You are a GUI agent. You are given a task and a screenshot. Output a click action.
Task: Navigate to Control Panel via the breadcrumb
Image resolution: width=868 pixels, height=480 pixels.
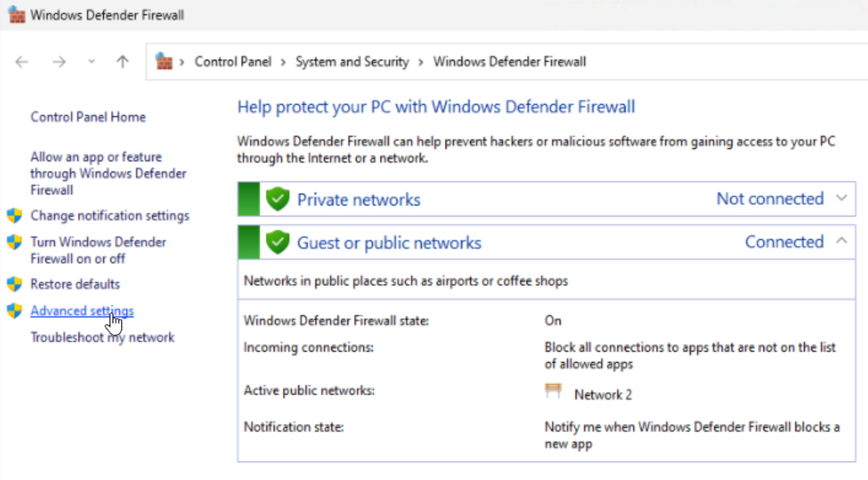(233, 61)
